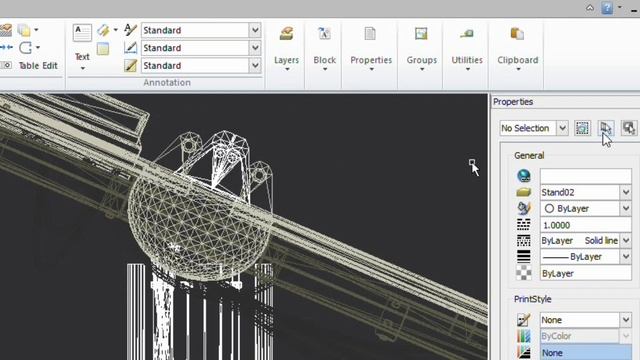Image resolution: width=640 pixels, height=360 pixels.
Task: Click the Transparency checkerboard icon
Action: [x=524, y=273]
